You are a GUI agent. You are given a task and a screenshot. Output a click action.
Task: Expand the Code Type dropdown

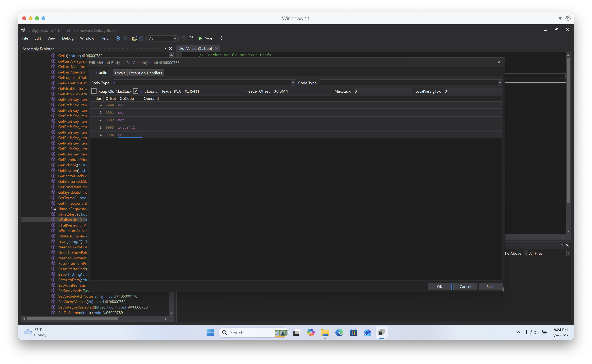tap(500, 83)
